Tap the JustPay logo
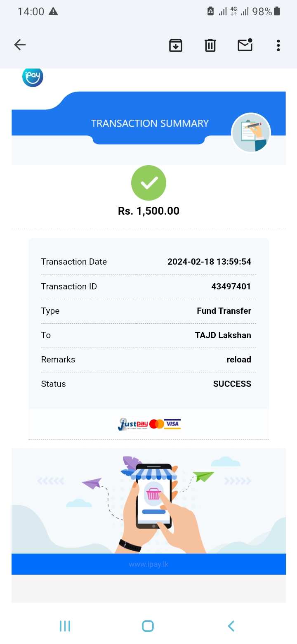297x644 pixels. pyautogui.click(x=132, y=424)
